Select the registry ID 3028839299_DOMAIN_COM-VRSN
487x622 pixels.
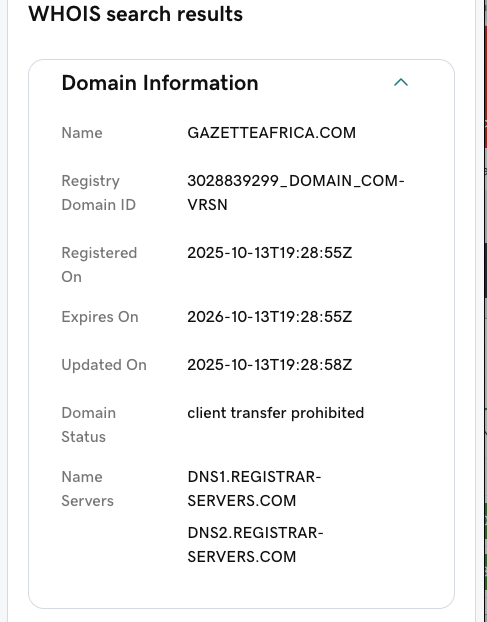tap(296, 193)
